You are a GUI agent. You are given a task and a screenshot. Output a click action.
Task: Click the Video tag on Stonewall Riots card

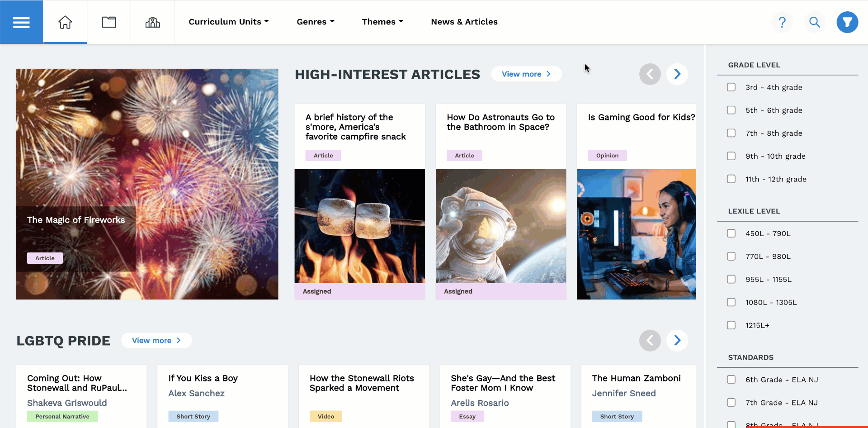point(326,416)
